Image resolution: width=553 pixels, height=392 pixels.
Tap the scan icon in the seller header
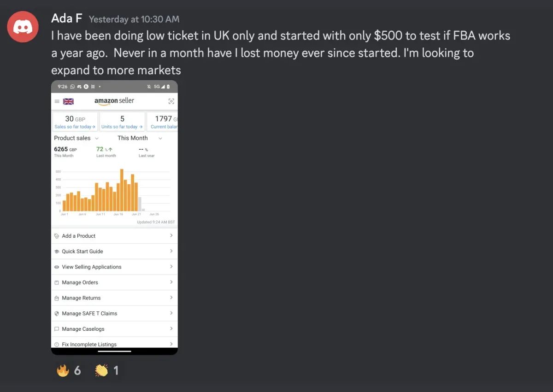171,101
